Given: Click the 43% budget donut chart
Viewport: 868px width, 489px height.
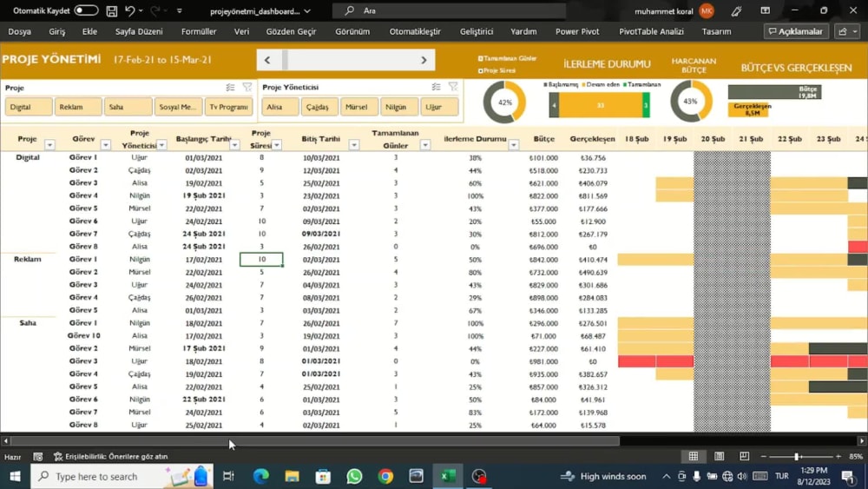Looking at the screenshot, I should [691, 102].
